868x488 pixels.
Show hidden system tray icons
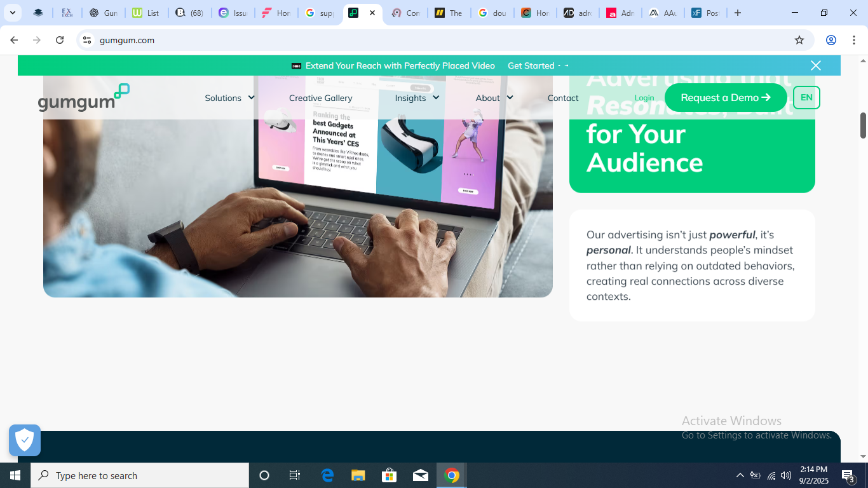coord(740,475)
